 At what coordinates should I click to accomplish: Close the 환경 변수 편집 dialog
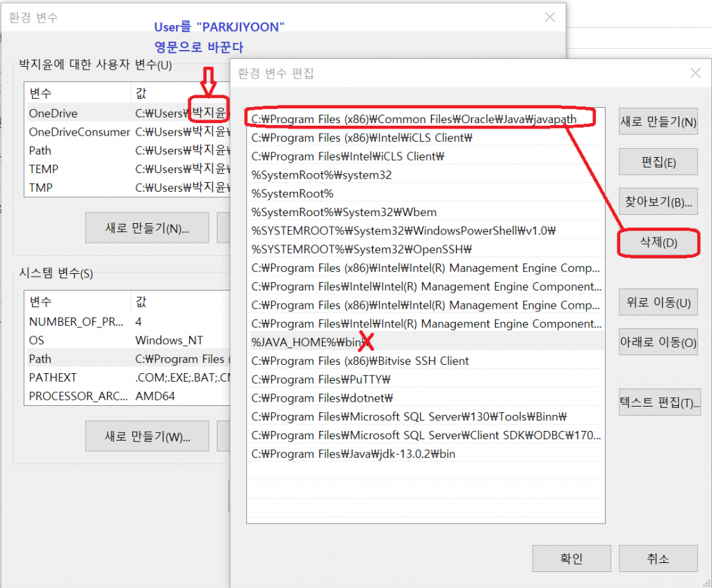[695, 73]
